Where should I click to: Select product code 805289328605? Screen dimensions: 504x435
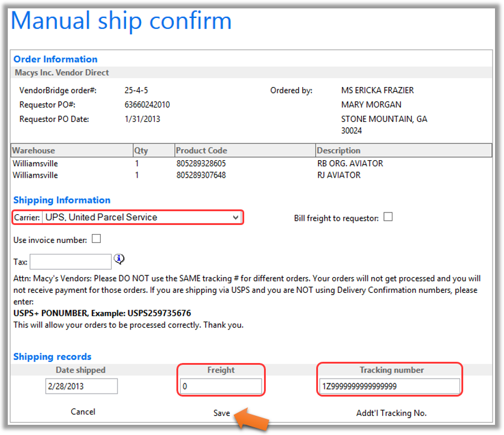(201, 164)
